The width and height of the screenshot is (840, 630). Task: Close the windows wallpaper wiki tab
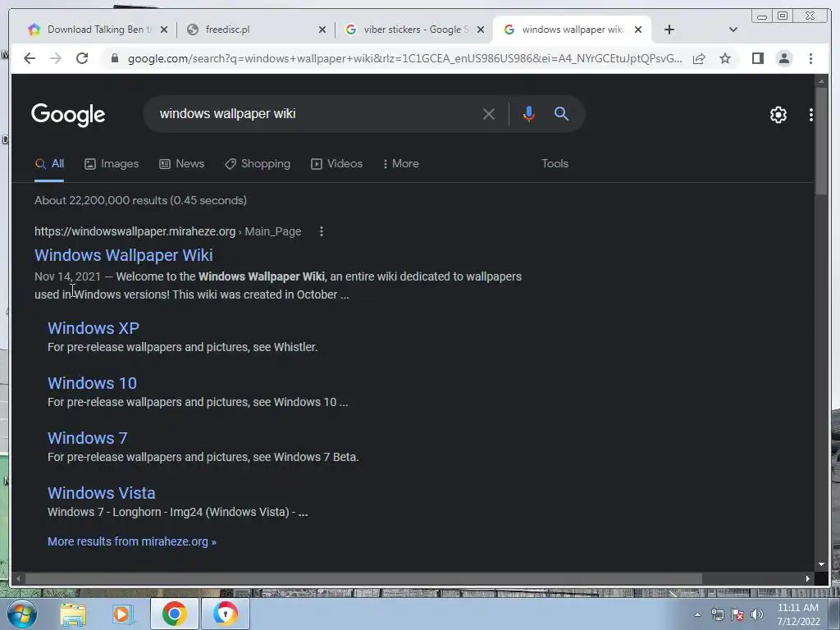[638, 30]
